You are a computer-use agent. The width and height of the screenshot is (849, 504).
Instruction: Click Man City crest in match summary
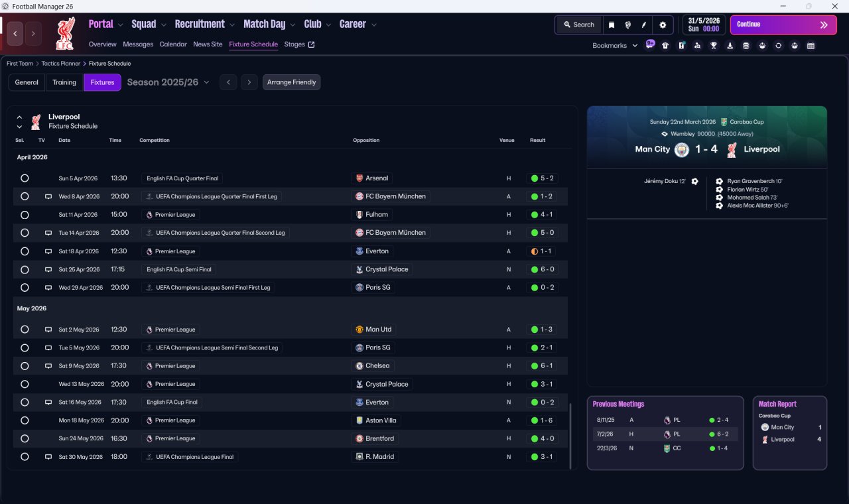click(x=681, y=150)
